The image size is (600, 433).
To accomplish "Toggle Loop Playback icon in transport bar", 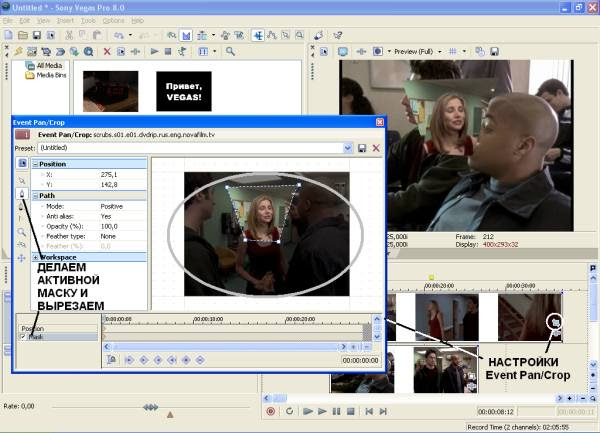I will click(x=289, y=412).
